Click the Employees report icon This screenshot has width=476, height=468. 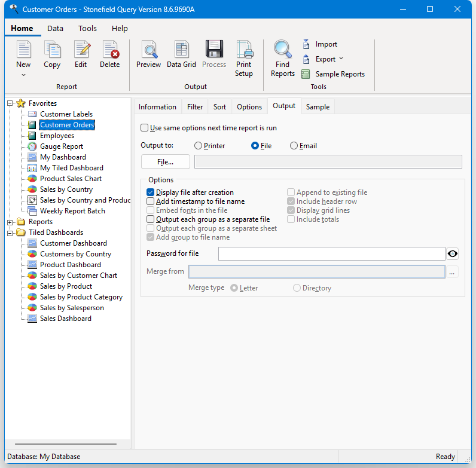tap(32, 136)
